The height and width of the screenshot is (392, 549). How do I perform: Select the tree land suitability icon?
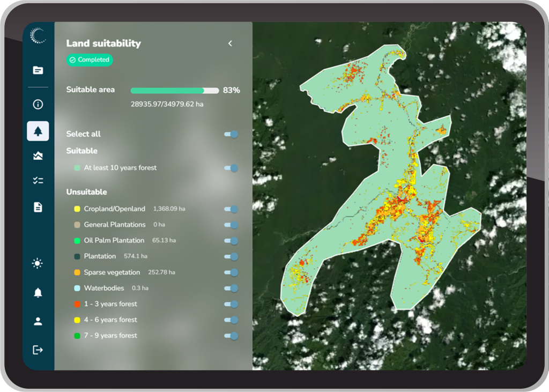[x=38, y=131]
